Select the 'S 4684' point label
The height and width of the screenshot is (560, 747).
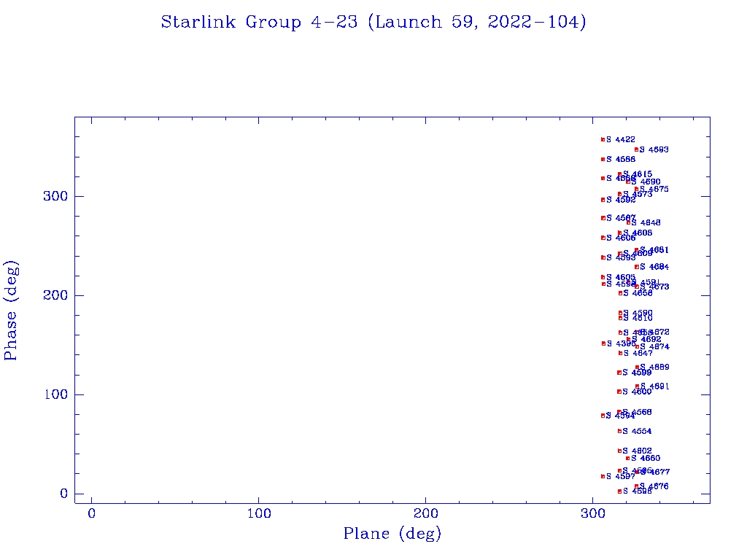click(x=654, y=267)
